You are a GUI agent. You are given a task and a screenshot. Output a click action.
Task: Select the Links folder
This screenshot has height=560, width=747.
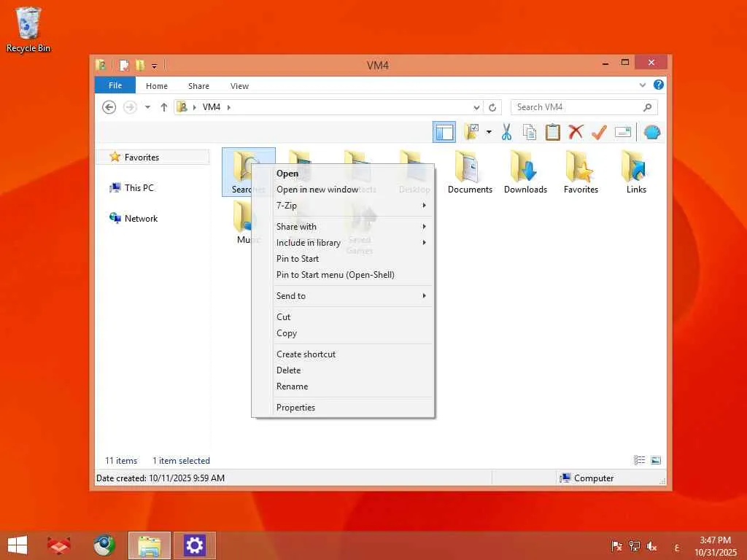(x=636, y=172)
